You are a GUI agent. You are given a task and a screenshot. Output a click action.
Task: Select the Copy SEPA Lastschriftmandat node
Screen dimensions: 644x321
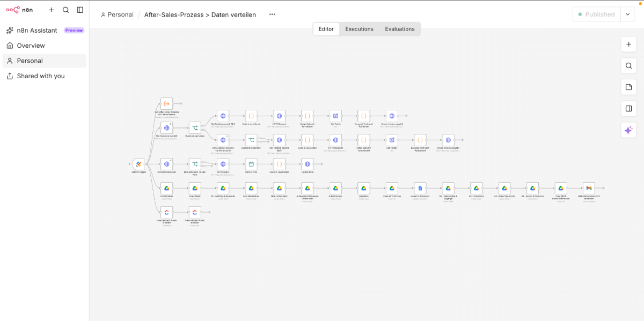coord(561,188)
